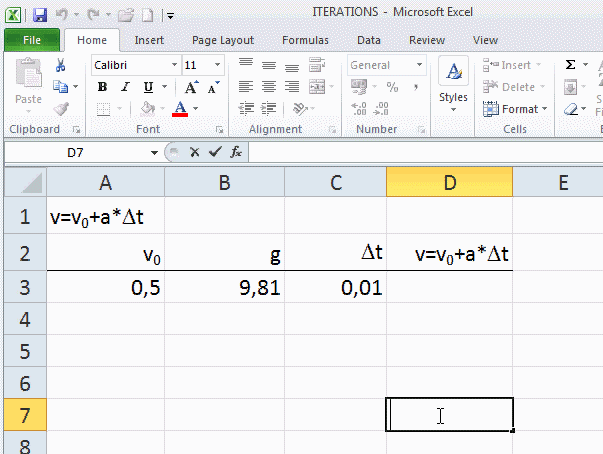Open the Formulas ribbon tab

pyautogui.click(x=305, y=41)
